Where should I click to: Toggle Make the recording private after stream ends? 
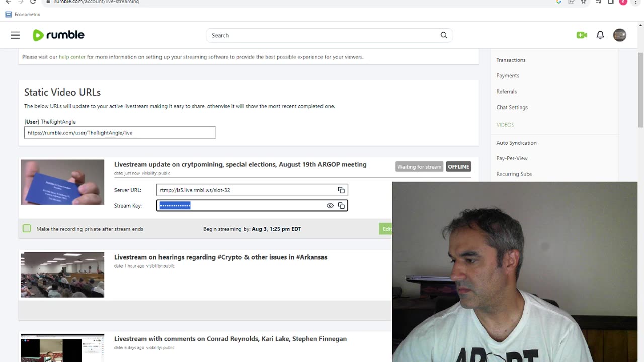27,229
